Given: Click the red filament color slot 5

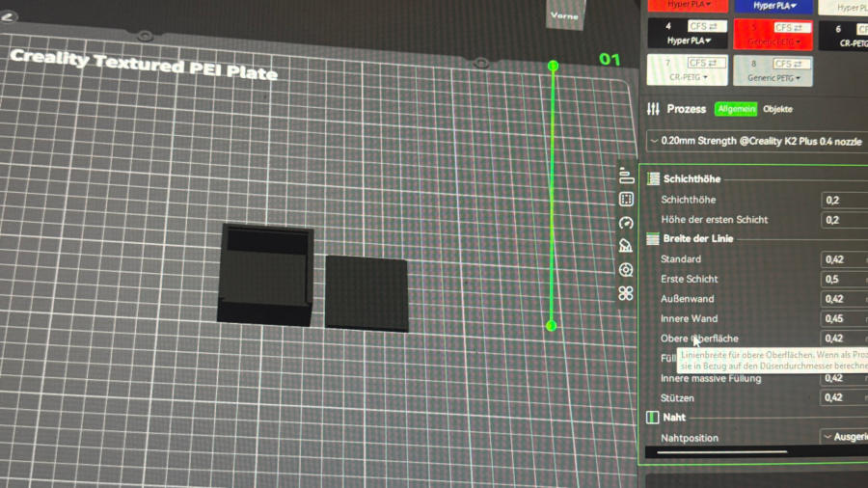Looking at the screenshot, I should (771, 34).
